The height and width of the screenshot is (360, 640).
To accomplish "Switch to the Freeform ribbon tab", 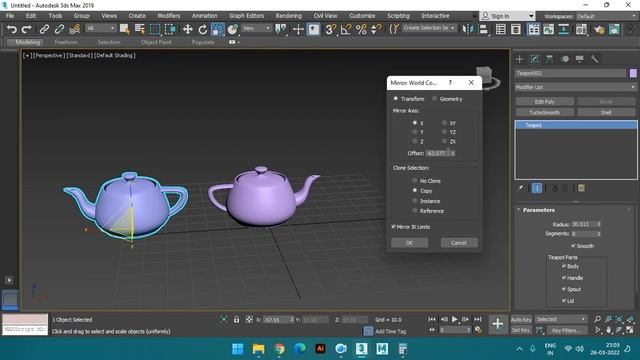I will click(66, 42).
